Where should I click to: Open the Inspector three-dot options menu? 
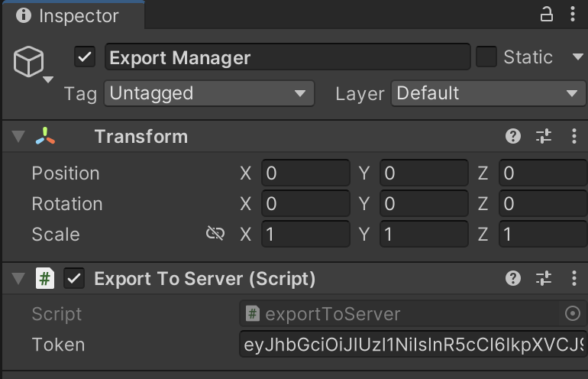[x=574, y=15]
